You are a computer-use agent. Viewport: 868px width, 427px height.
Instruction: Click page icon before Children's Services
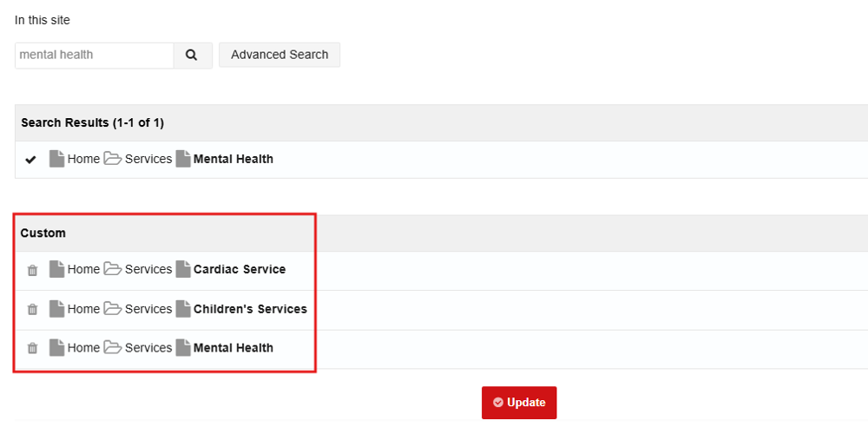183,309
